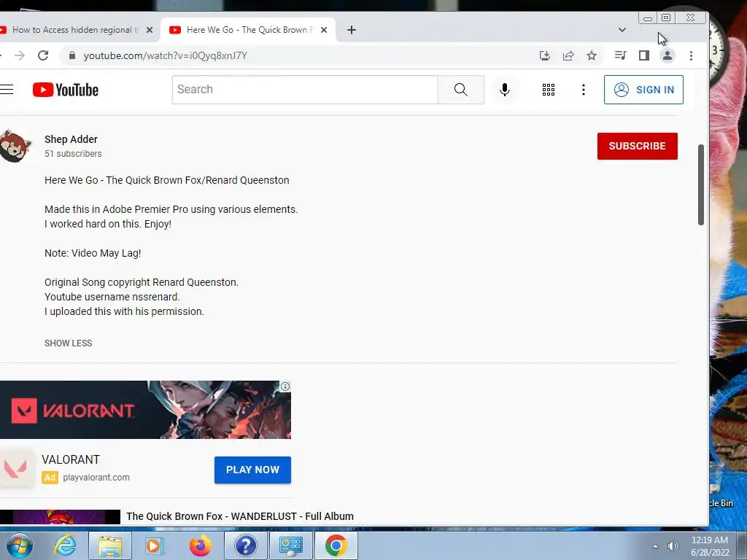Viewport: 747px width, 560px height.
Task: Open the Chrome profile avatar
Action: pos(667,55)
